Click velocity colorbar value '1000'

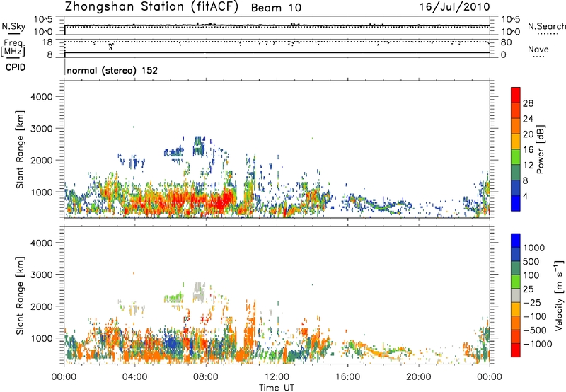pos(533,248)
